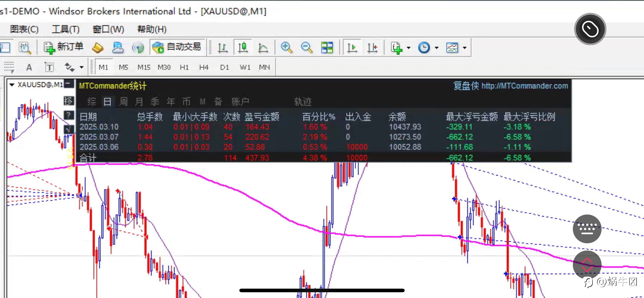
Task: Open the 备 notes tab
Action: click(x=218, y=102)
